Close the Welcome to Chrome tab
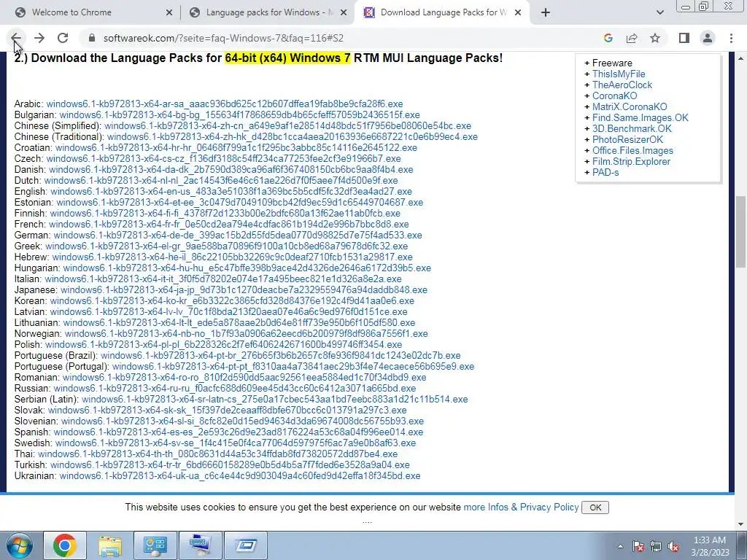The image size is (747, 560). click(169, 12)
